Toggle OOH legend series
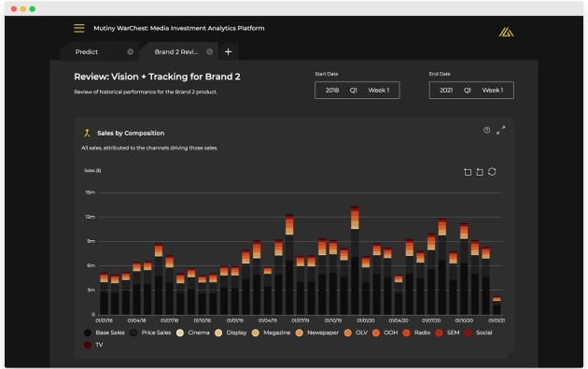This screenshot has height=369, width=588. coord(385,333)
